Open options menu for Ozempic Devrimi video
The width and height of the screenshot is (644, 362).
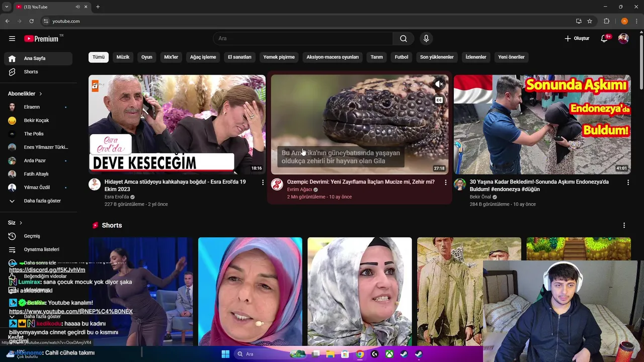click(x=445, y=183)
